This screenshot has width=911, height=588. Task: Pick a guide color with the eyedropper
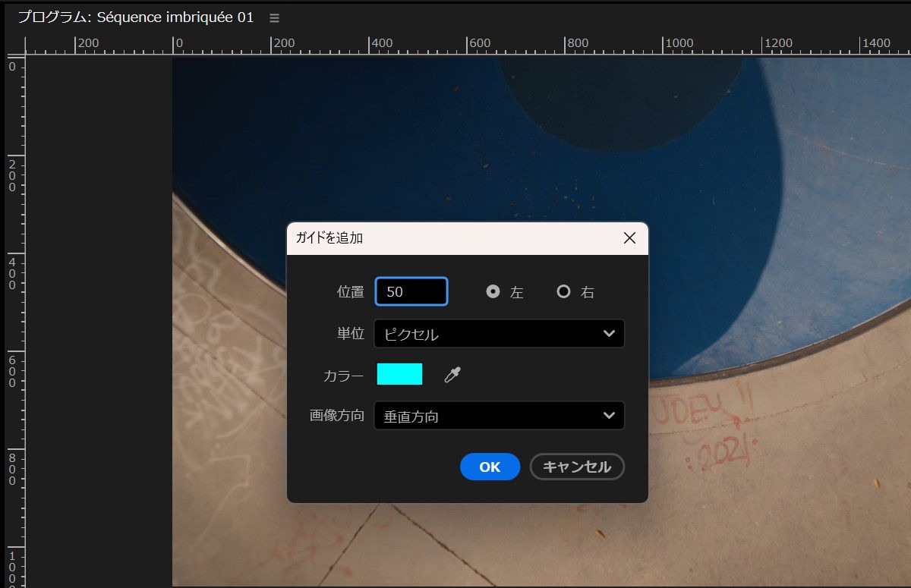tap(452, 374)
